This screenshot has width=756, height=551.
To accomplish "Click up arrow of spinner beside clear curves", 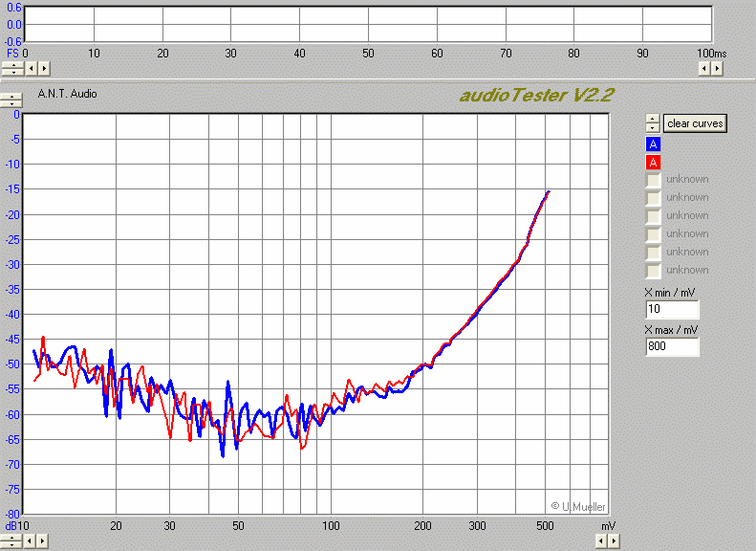I will coord(653,119).
